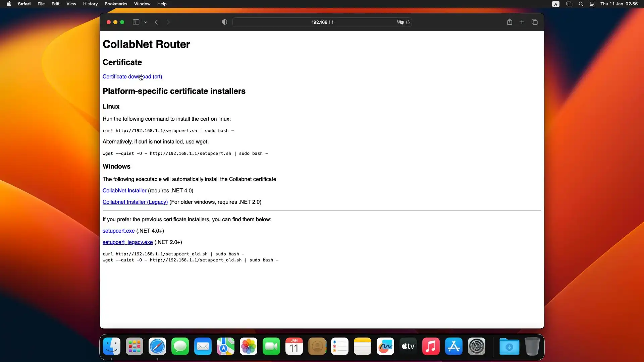Toggle the Safari sidebar button

pos(136,22)
